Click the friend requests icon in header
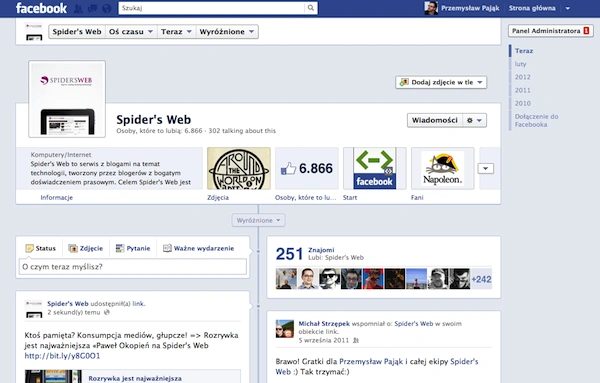Screen dimensions: 600x383 [78, 8]
